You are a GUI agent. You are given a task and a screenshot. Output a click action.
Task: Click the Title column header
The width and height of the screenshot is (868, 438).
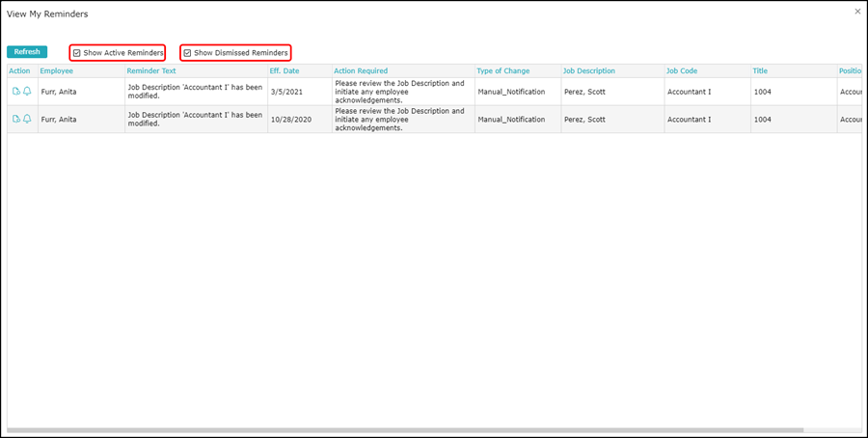click(x=760, y=71)
